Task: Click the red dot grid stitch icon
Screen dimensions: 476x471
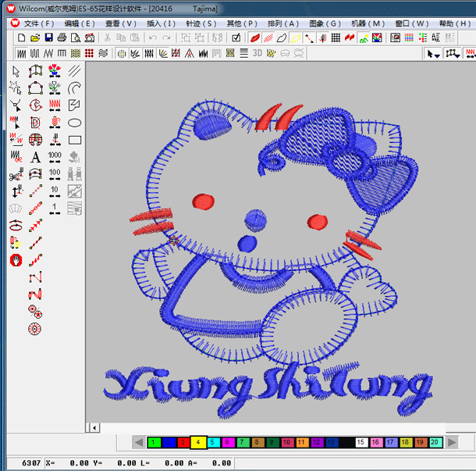Action: 89,53
